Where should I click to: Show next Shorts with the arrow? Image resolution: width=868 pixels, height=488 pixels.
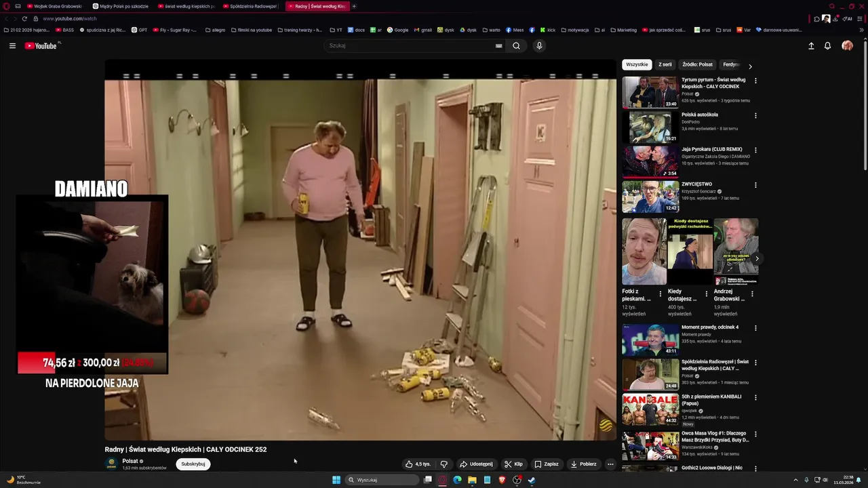(757, 259)
